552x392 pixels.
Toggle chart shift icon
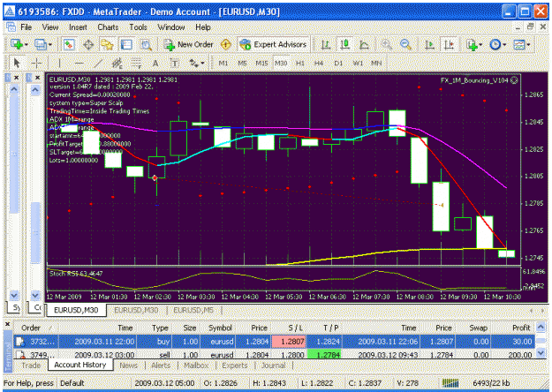pyautogui.click(x=449, y=45)
